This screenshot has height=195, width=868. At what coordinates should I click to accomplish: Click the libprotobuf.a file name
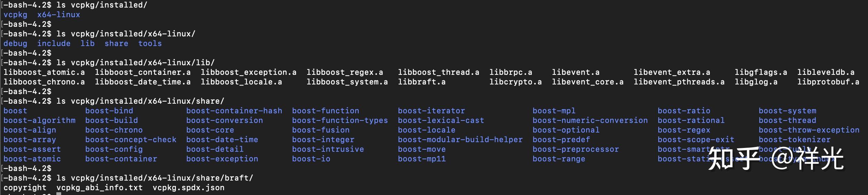tap(828, 82)
